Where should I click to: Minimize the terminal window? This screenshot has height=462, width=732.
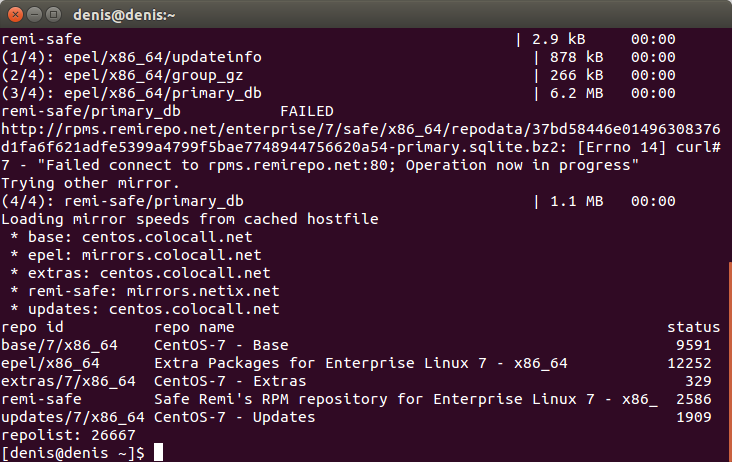[x=35, y=15]
